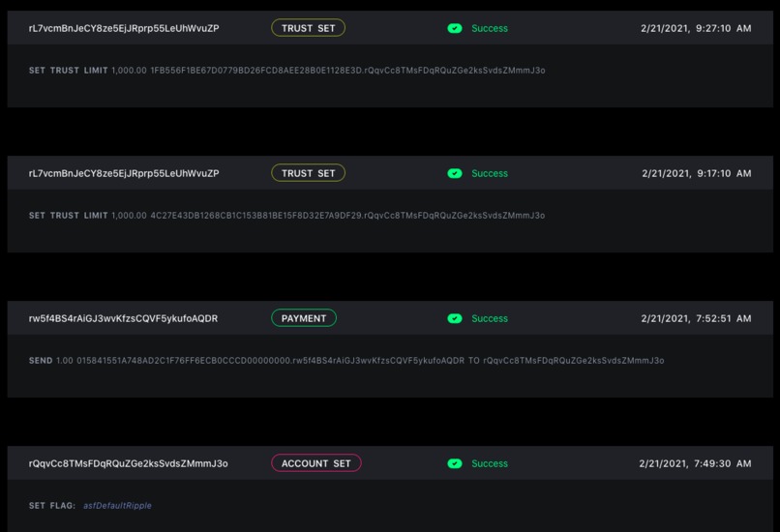Viewport: 780px width, 532px height.
Task: Select the ACCOUNT SET type badge
Action: tap(315, 463)
